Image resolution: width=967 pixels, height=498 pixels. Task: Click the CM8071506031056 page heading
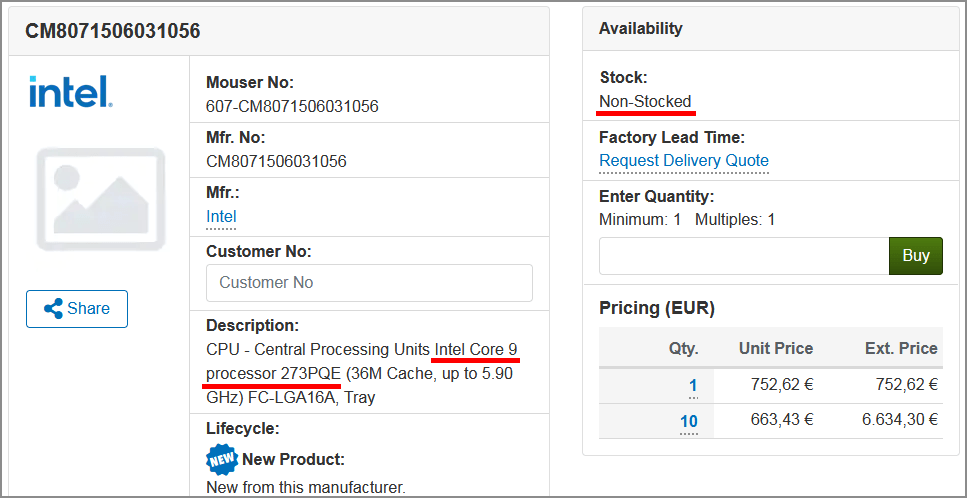coord(113,31)
